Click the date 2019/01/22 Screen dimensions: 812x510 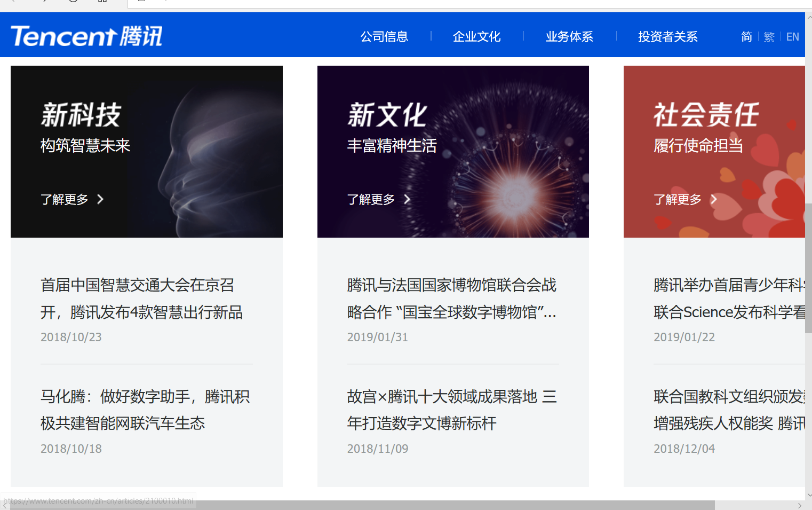click(x=684, y=338)
